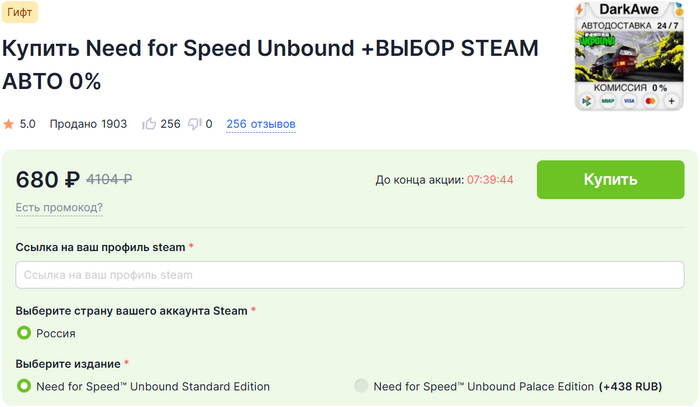
Task: Click the Mastercard payment icon
Action: coord(650,101)
